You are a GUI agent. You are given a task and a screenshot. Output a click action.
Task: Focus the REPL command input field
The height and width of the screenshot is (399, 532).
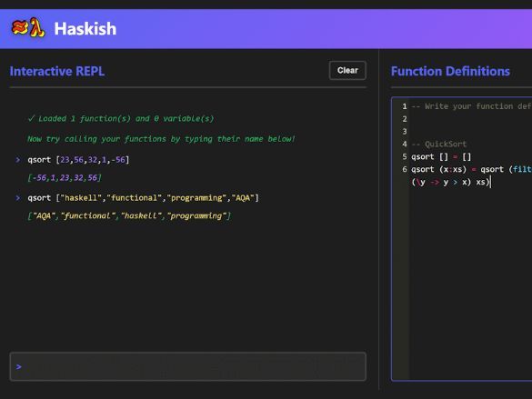pos(188,366)
